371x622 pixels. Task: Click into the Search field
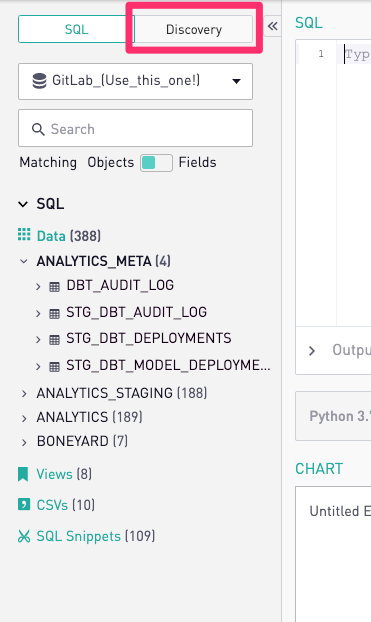click(x=135, y=128)
